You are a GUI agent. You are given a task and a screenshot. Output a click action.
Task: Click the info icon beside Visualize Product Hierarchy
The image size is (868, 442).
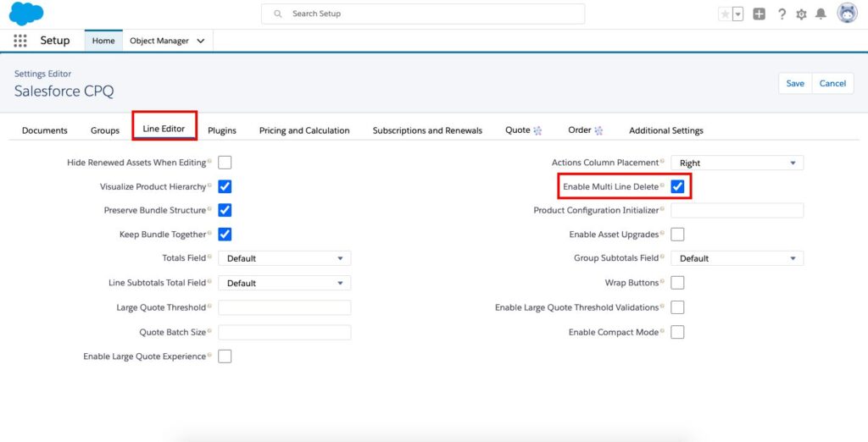(x=209, y=186)
